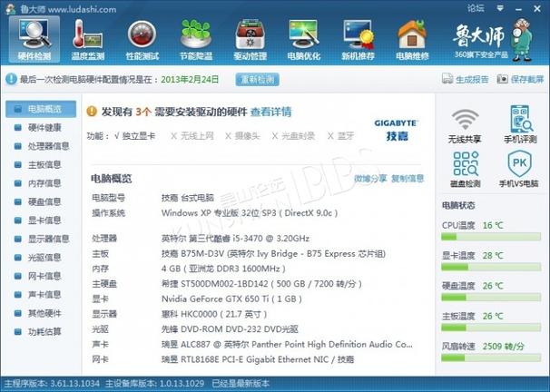Open the 节能降温 energy saving tool
550x392 pixels.
click(196, 40)
